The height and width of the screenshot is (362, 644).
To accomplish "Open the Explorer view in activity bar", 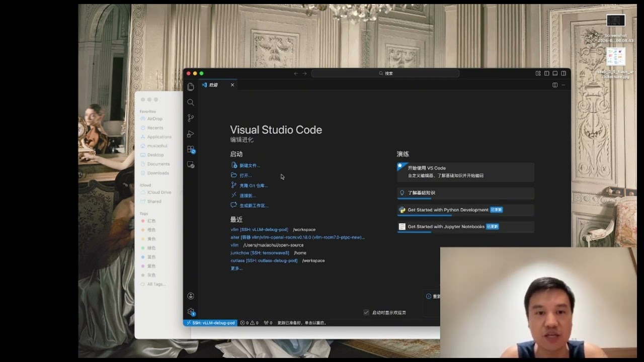I will 191,87.
